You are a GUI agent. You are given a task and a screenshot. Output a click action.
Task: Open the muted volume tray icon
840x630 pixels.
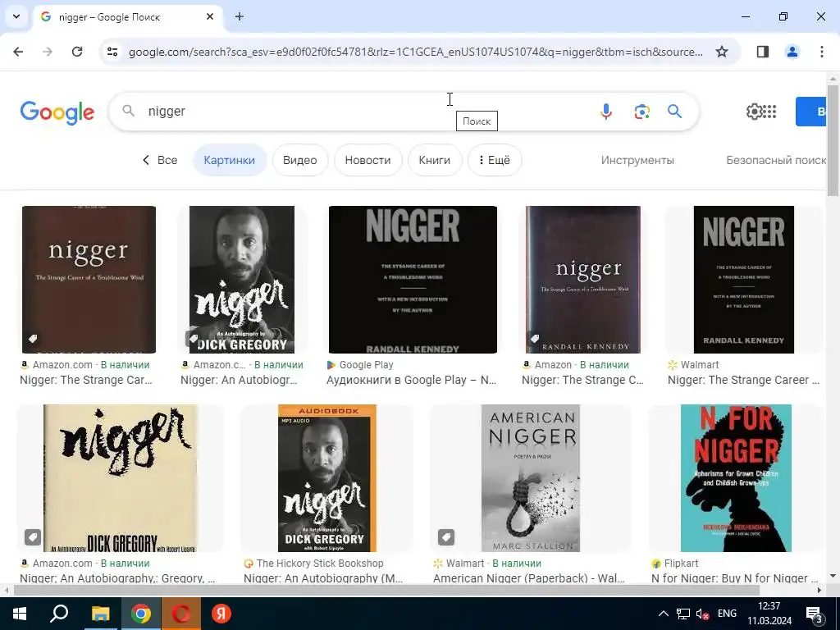tap(702, 614)
